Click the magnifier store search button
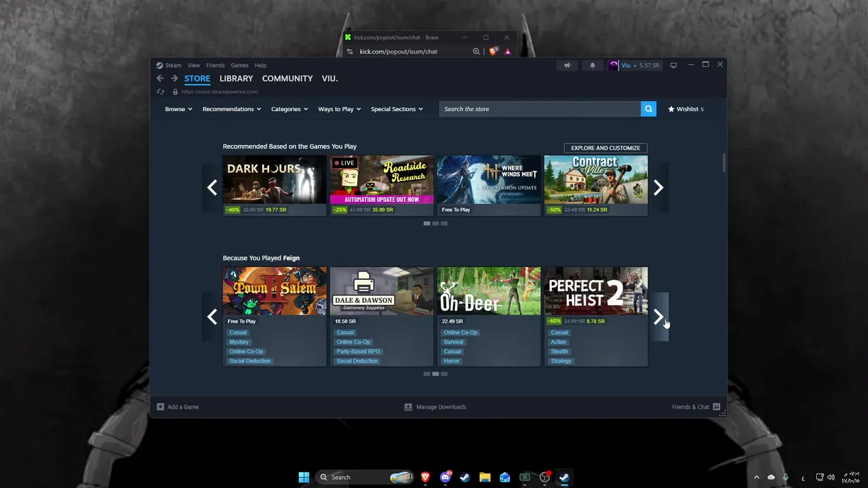Screen dimensions: 868x488 point(648,108)
